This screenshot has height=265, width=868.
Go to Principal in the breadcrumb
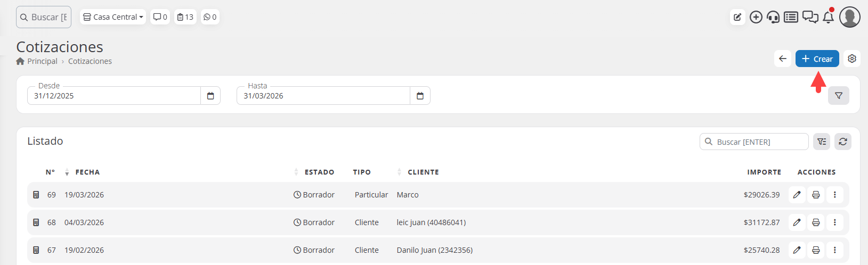[x=42, y=61]
